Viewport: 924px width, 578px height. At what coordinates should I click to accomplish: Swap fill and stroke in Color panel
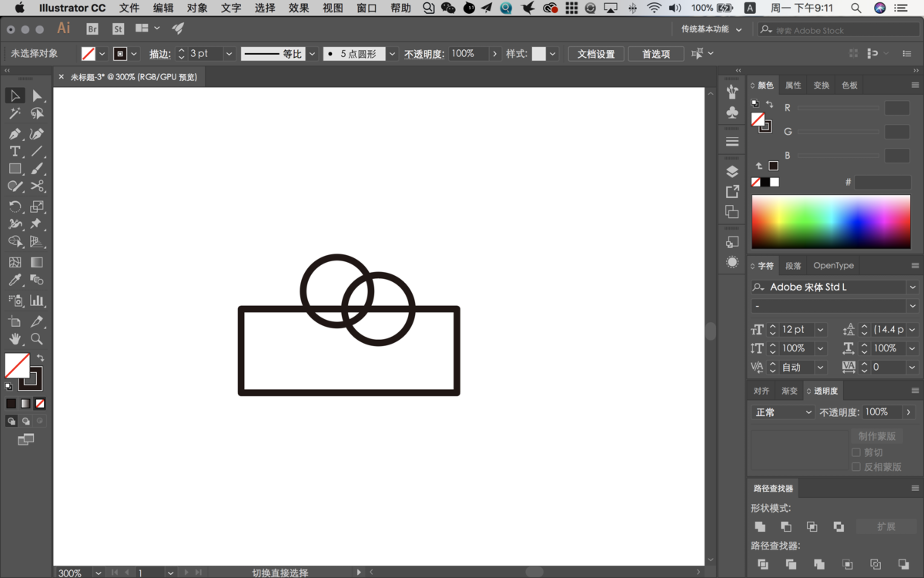pos(769,104)
